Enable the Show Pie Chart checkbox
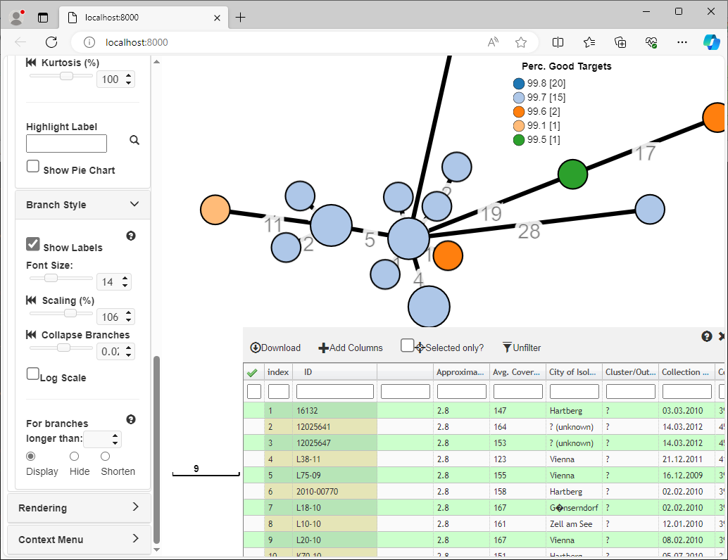The width and height of the screenshot is (728, 560). coord(33,167)
